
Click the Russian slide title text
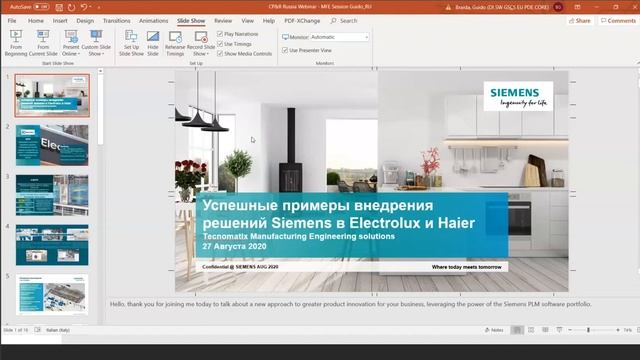338,214
